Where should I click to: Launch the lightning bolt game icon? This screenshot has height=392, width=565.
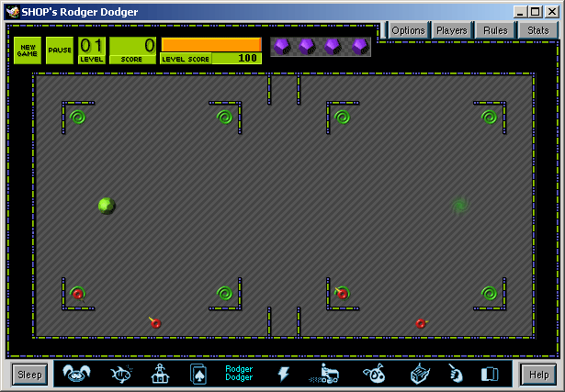(x=284, y=374)
